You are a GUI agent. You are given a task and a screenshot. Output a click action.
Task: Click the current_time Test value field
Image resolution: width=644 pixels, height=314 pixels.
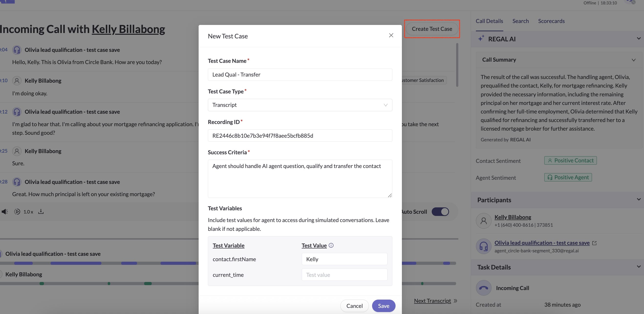point(344,275)
